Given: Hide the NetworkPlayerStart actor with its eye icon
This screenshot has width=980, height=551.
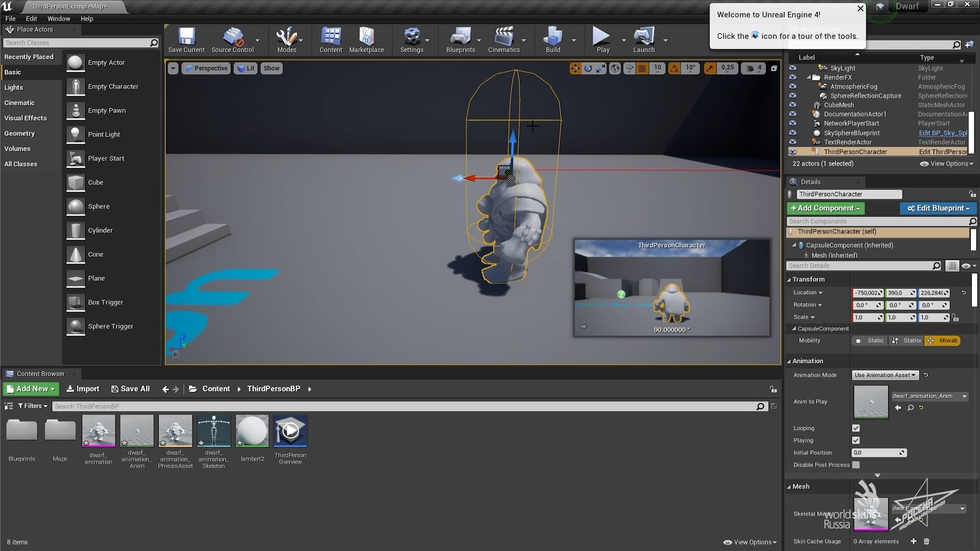Looking at the screenshot, I should 793,124.
